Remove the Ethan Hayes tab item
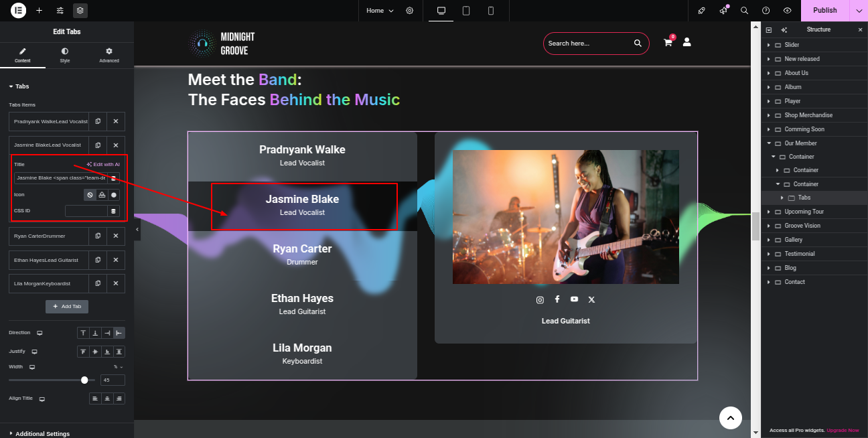The width and height of the screenshot is (868, 438). (x=116, y=260)
